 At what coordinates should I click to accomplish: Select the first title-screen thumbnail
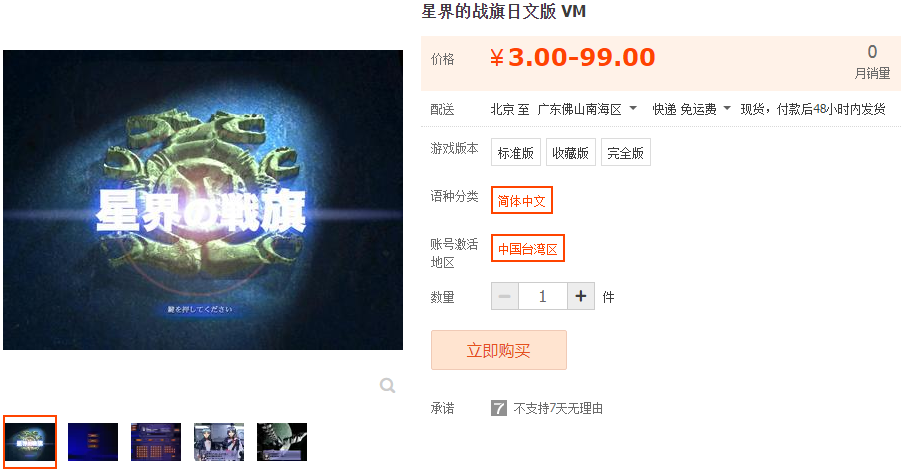tap(30, 442)
